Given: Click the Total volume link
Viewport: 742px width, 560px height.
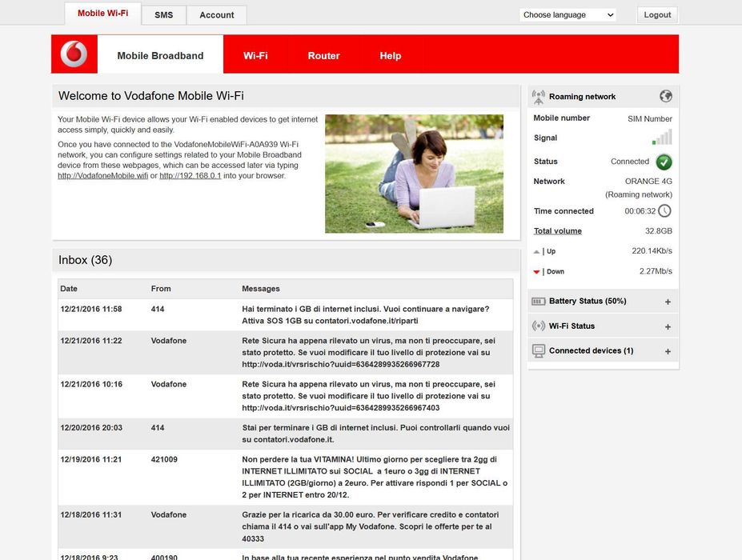Looking at the screenshot, I should 557,231.
